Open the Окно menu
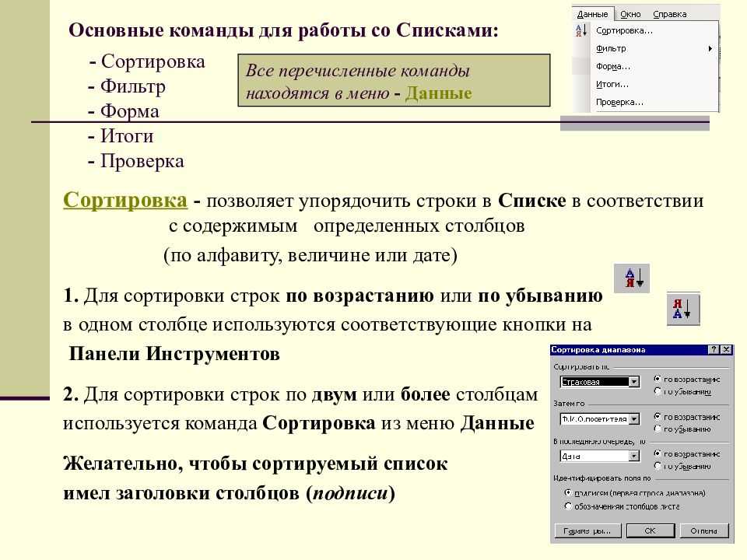747x560 pixels. pos(630,14)
